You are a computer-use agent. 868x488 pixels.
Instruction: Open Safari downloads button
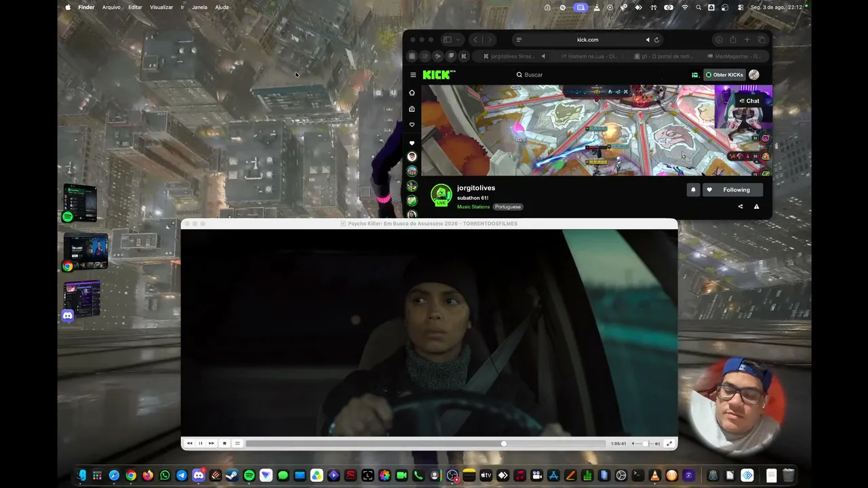pyautogui.click(x=719, y=40)
